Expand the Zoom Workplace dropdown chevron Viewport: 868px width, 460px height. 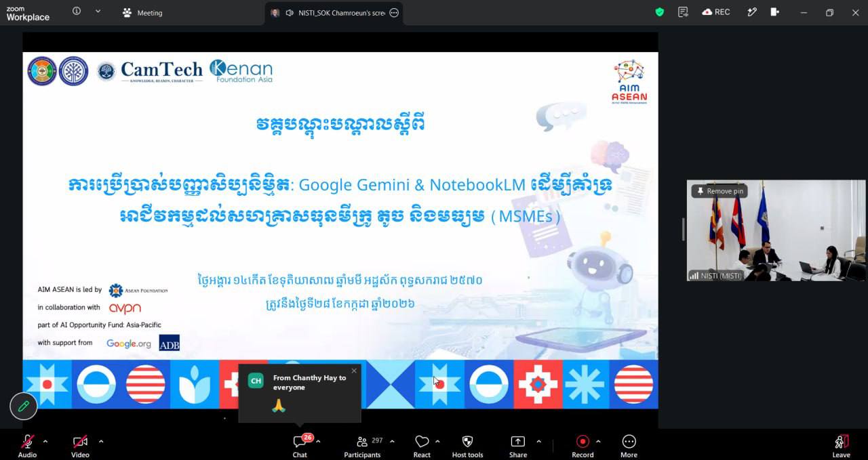pyautogui.click(x=98, y=12)
